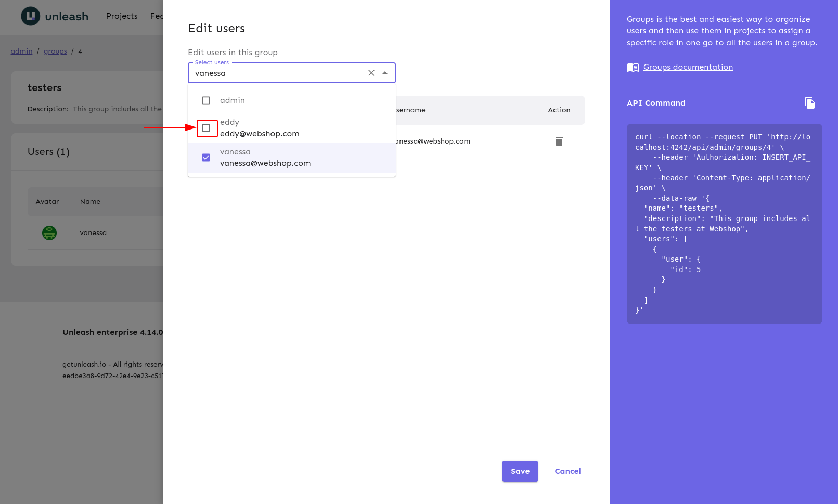
Task: Open the Groups documentation link
Action: click(688, 67)
